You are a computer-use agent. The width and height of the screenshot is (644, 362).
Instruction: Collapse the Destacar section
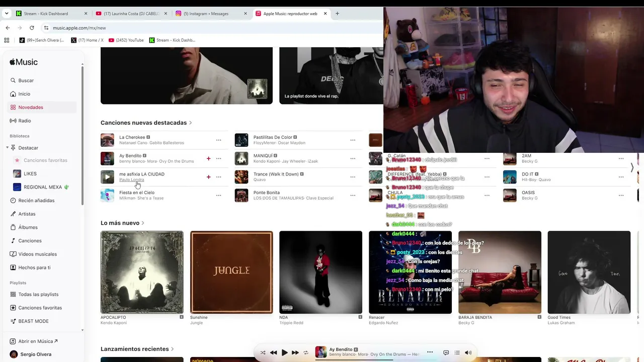(7, 148)
